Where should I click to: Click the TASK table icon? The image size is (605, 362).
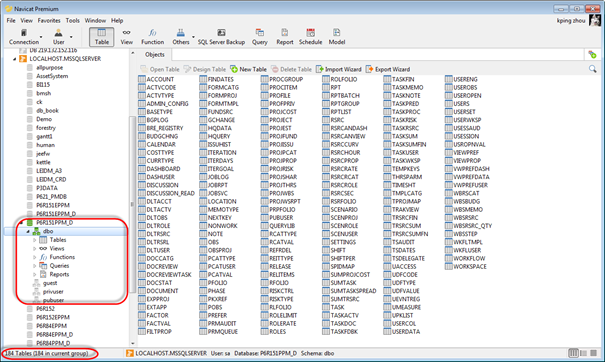(326, 307)
